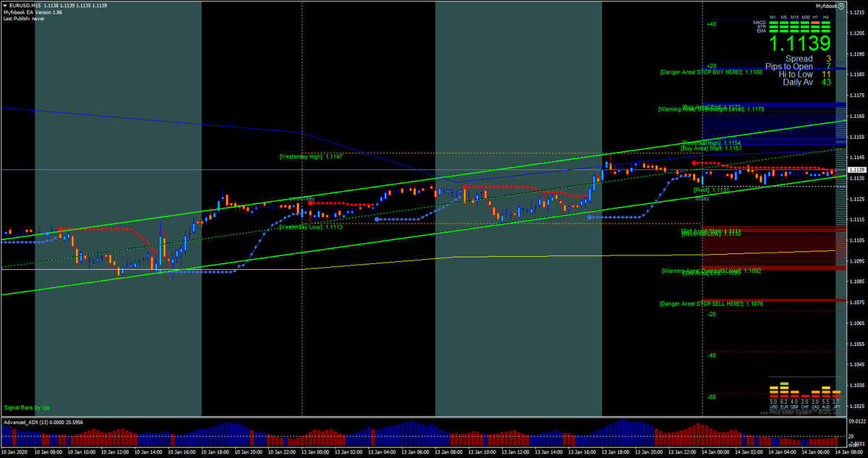Click the 'Myfxbook' expert advisor name
This screenshot has width=868, height=458.
coord(826,6)
